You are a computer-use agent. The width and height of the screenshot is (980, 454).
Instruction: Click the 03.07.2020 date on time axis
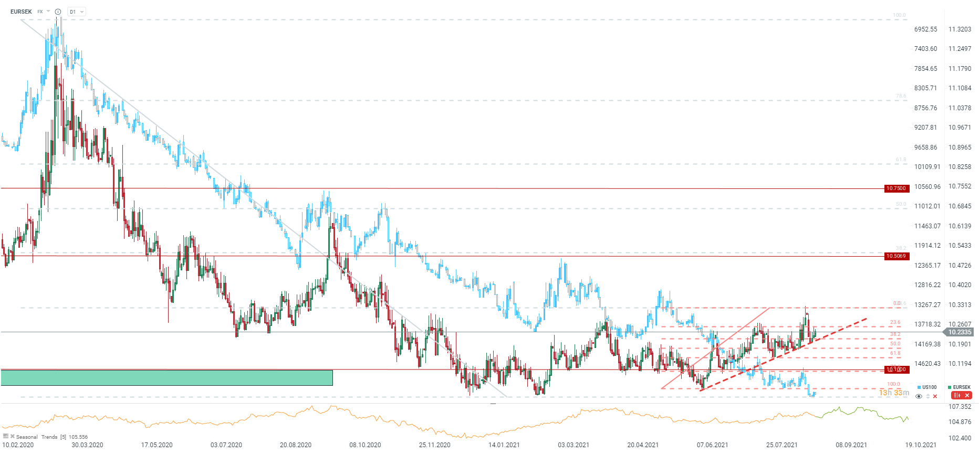pyautogui.click(x=226, y=445)
